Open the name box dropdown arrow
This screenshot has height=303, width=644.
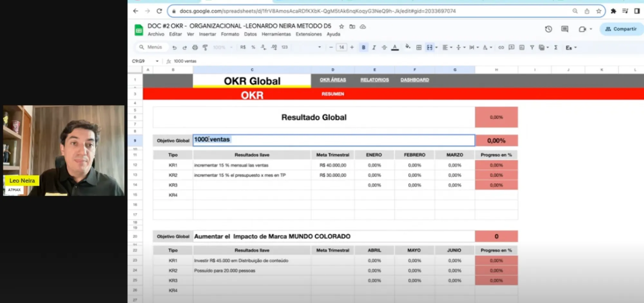(x=157, y=61)
